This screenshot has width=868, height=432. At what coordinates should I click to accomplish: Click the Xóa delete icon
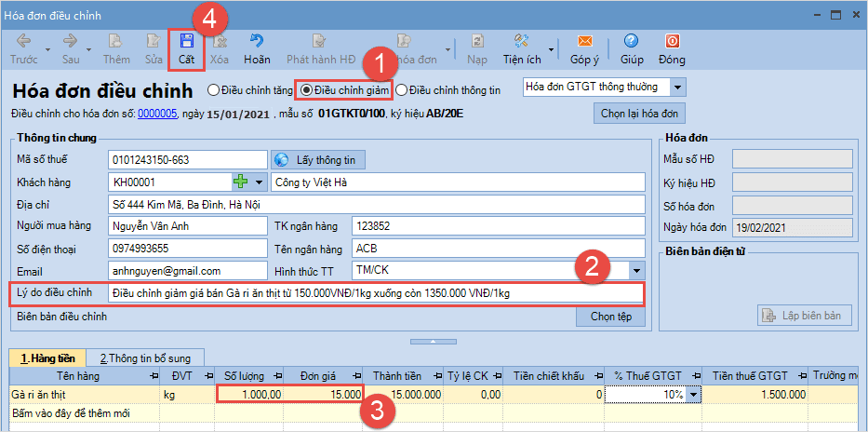pyautogui.click(x=220, y=42)
